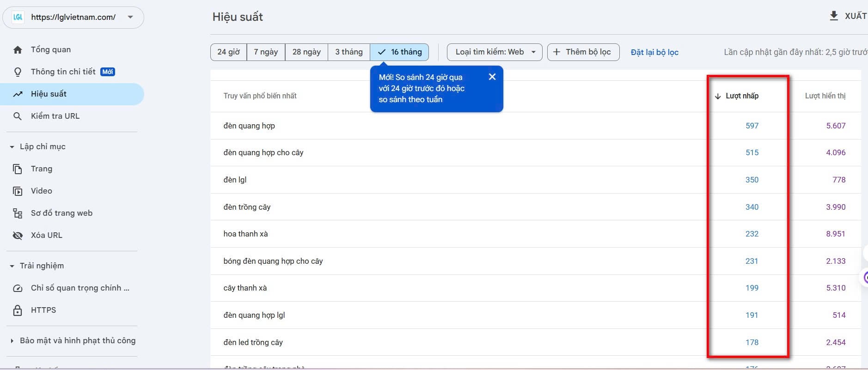Click the Hiệu suất trend icon

[18, 94]
